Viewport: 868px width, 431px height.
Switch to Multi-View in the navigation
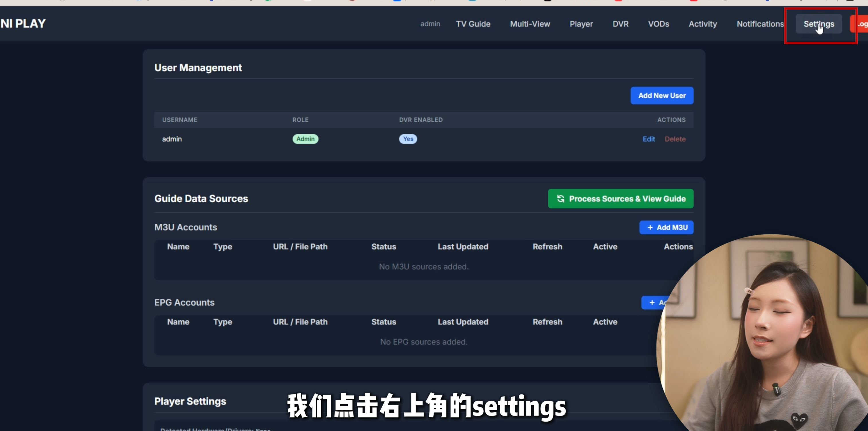530,24
